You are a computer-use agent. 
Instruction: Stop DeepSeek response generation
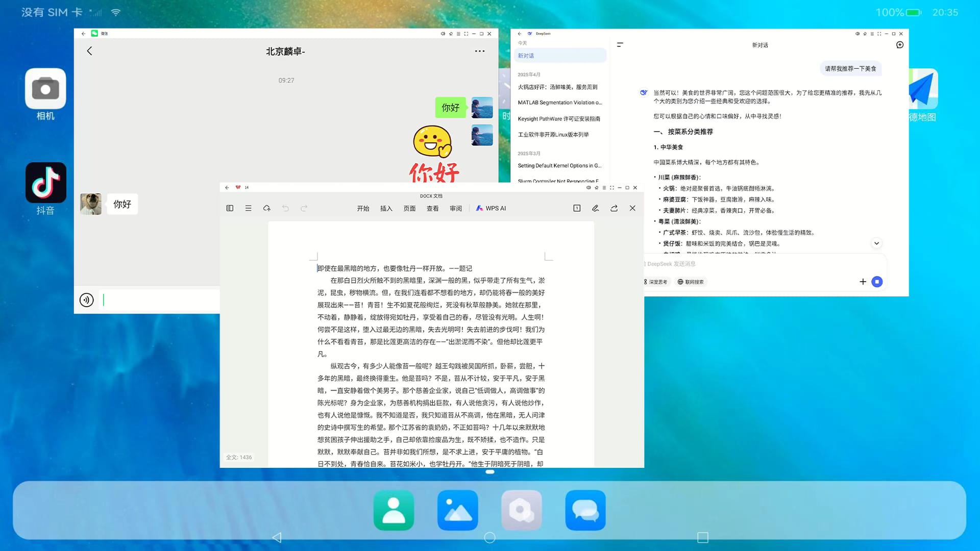pos(877,282)
